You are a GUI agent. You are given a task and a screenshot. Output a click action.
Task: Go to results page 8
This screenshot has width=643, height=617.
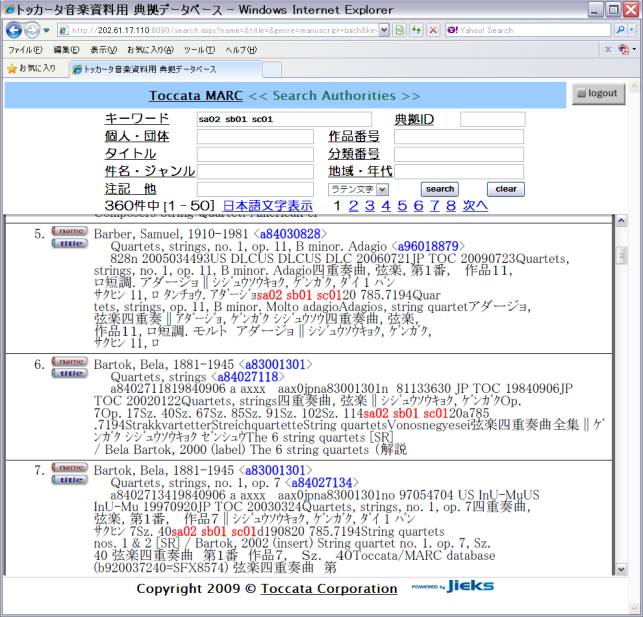[451, 205]
